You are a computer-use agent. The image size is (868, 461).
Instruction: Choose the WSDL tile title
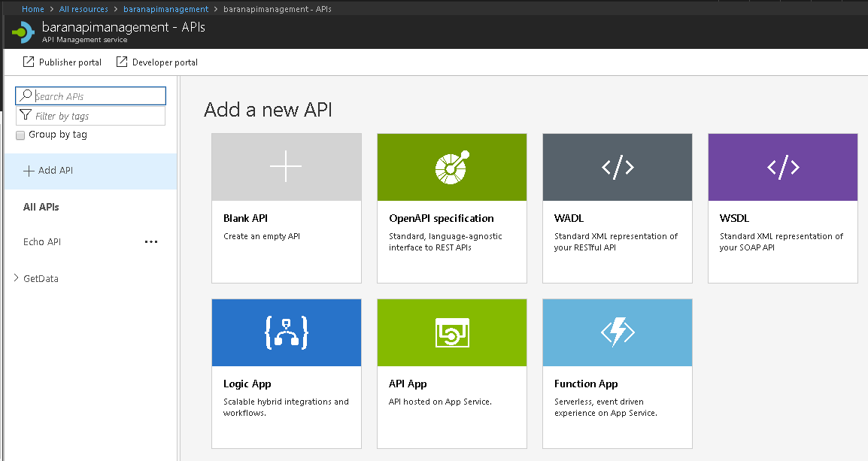click(735, 218)
